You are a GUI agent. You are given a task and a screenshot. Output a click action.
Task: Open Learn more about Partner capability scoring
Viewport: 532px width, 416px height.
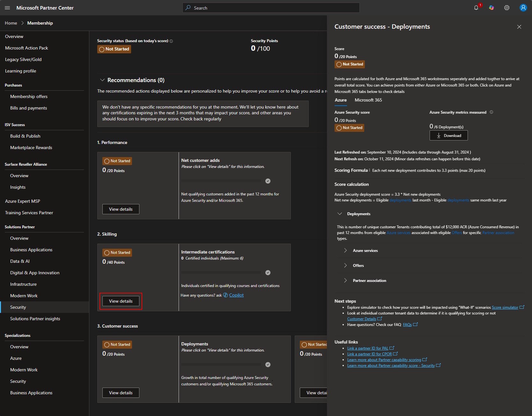384,359
